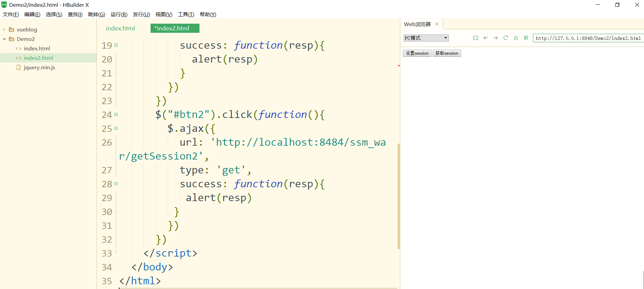Viewport: 644px width, 289px height.
Task: Select the *index2.html editor tab
Action: point(175,28)
